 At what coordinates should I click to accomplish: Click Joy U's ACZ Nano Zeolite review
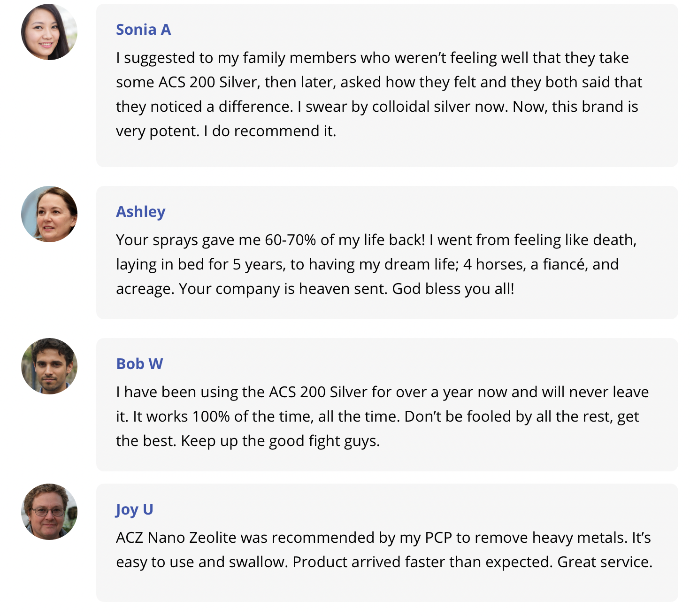click(384, 550)
